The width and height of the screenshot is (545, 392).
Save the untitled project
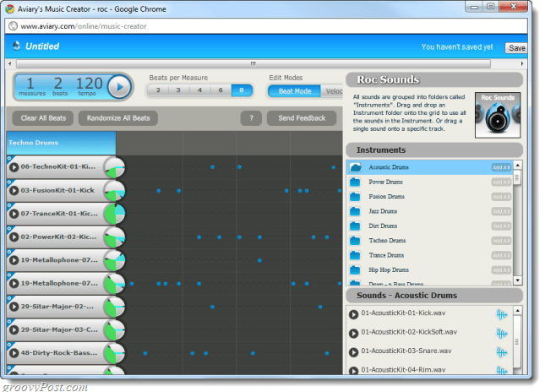pyautogui.click(x=516, y=48)
